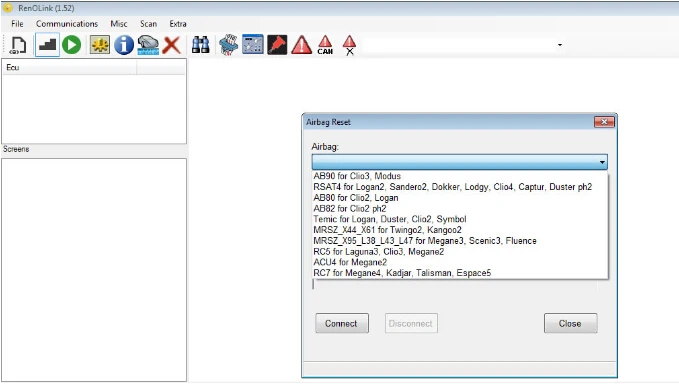Open the Misc menu
679x391 pixels.
119,24
